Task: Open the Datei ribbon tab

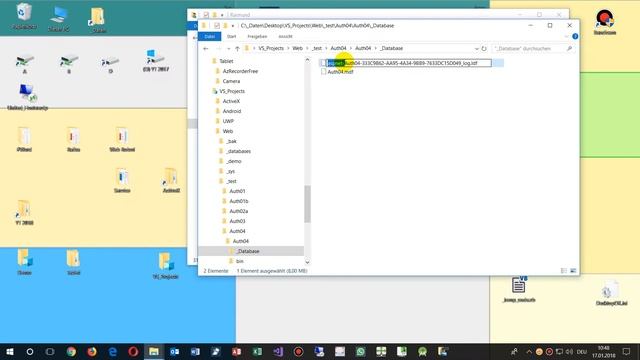Action: tap(210, 36)
